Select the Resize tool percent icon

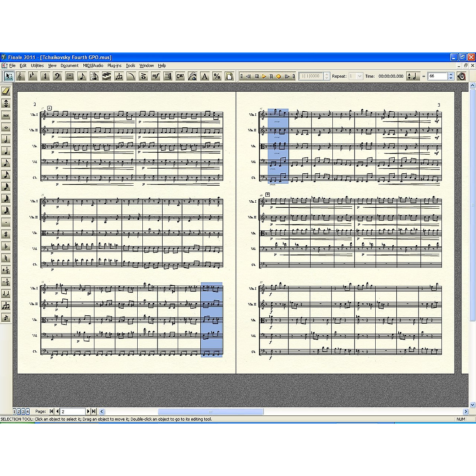click(x=217, y=76)
